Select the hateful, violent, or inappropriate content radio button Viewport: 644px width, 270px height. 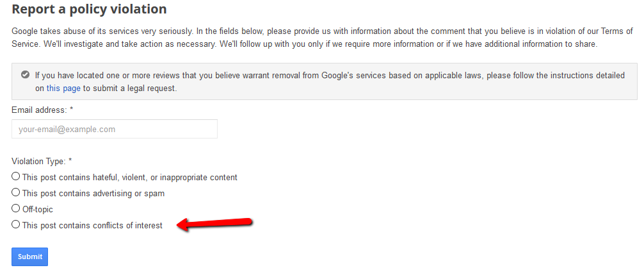(16, 176)
